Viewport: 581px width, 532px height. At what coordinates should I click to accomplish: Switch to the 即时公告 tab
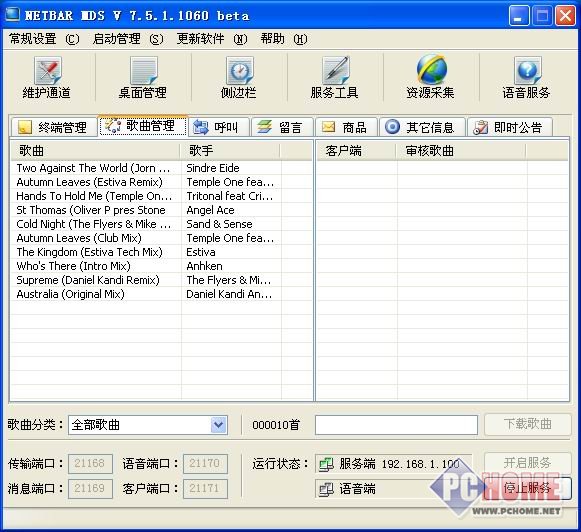click(x=510, y=127)
